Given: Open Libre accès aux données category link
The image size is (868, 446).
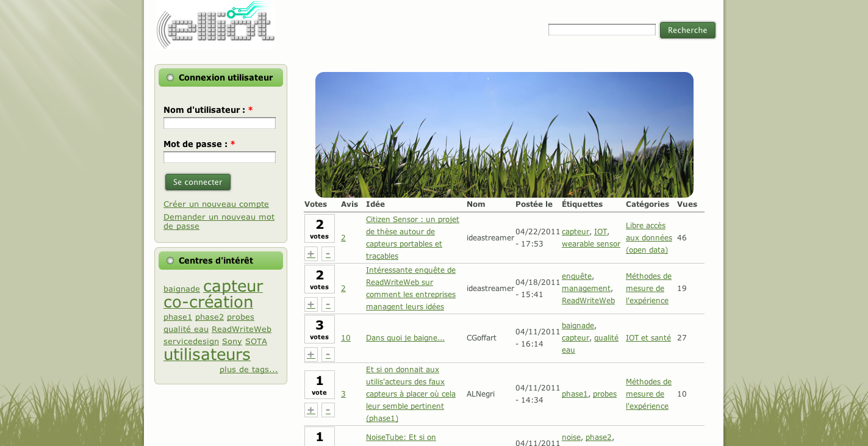Looking at the screenshot, I should [x=649, y=237].
